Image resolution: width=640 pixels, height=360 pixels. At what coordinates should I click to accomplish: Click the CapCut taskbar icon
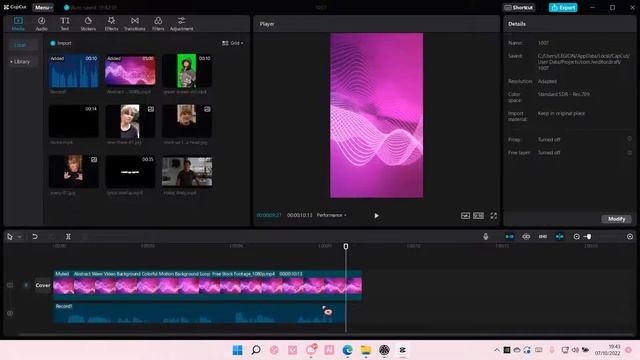(x=402, y=350)
